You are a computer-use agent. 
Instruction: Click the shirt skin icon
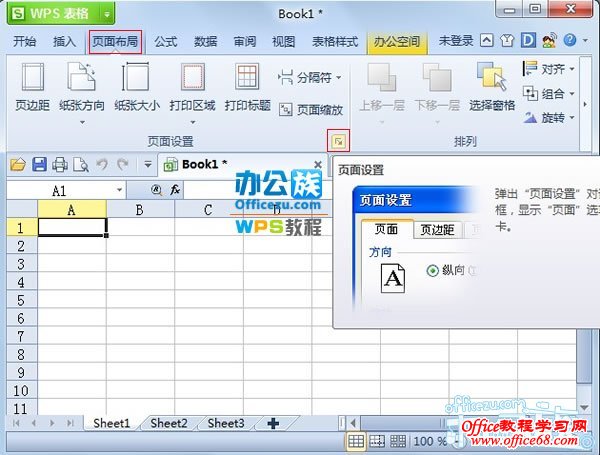(507, 40)
